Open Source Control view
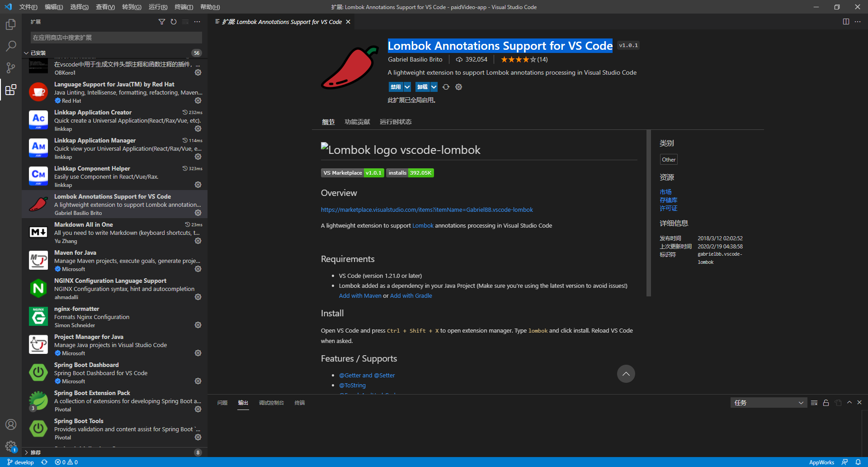 point(11,68)
